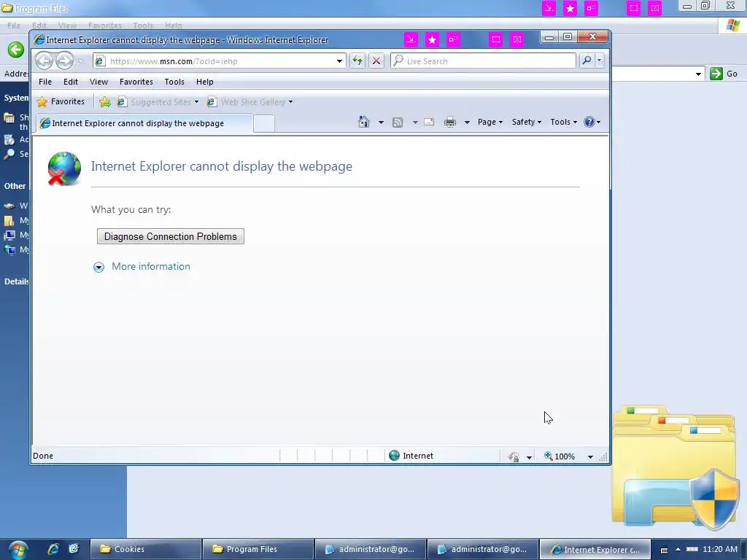The height and width of the screenshot is (560, 747).
Task: Open the Page command bar menu
Action: point(490,122)
